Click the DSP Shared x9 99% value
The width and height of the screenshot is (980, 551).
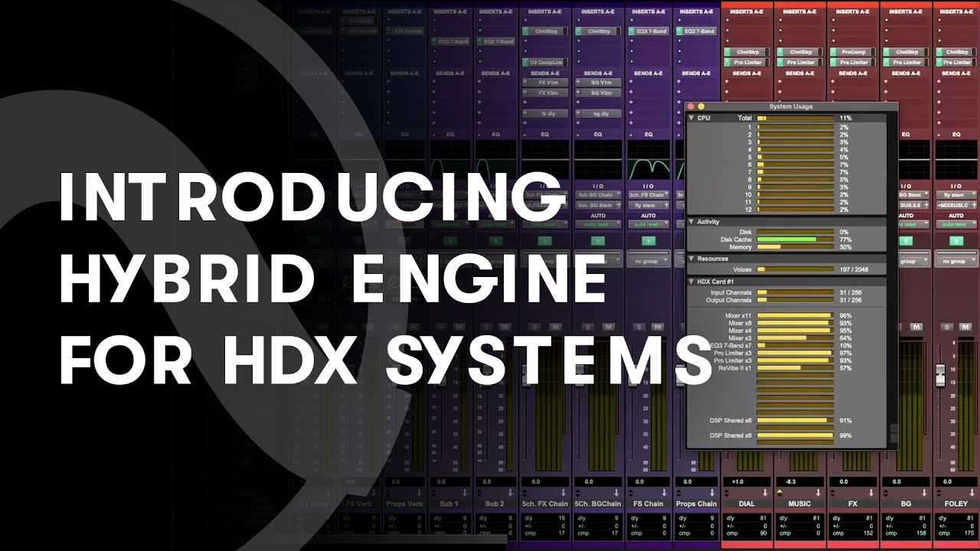845,435
